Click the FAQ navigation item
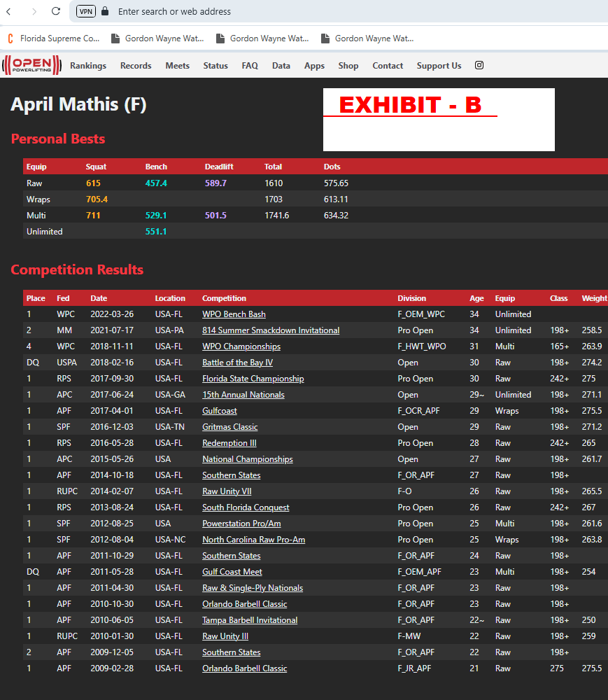Image resolution: width=608 pixels, height=700 pixels. point(250,66)
